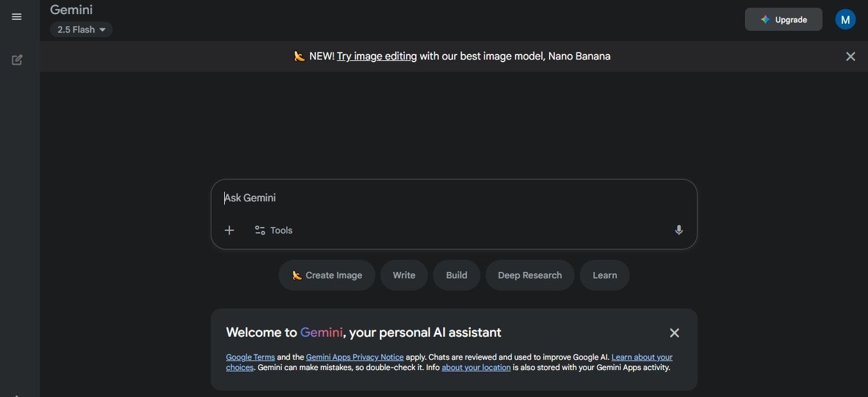
Task: Select the Create Image banana icon chip
Action: 297,275
